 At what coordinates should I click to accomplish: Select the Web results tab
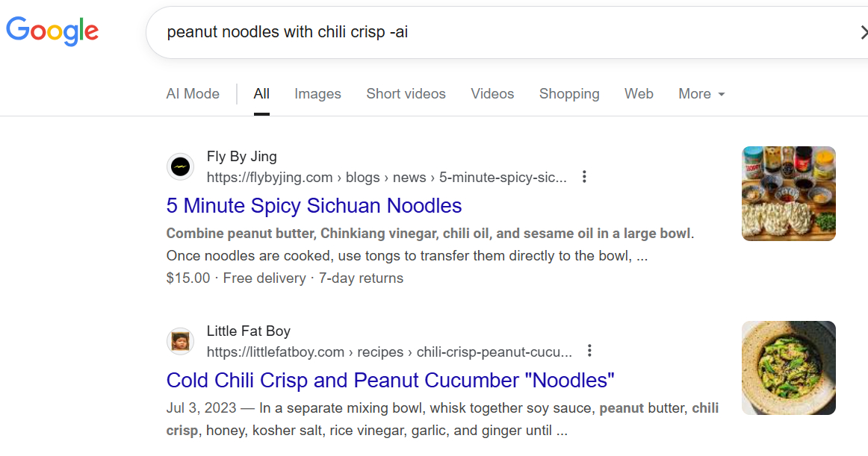coord(639,94)
